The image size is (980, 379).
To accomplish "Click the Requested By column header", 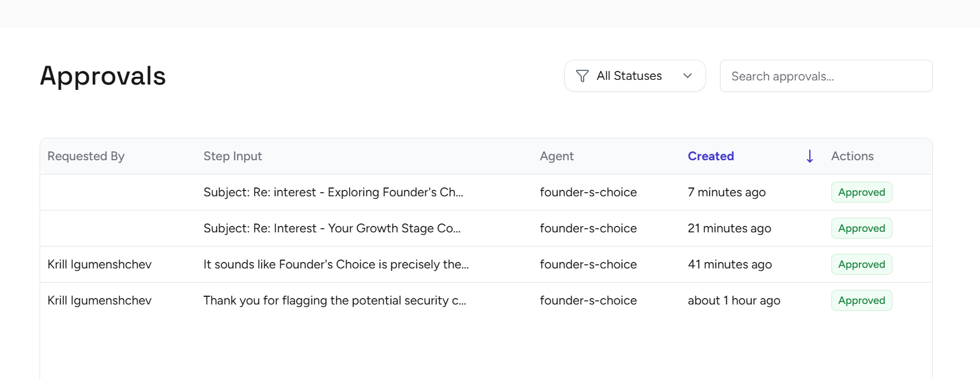I will tap(86, 156).
